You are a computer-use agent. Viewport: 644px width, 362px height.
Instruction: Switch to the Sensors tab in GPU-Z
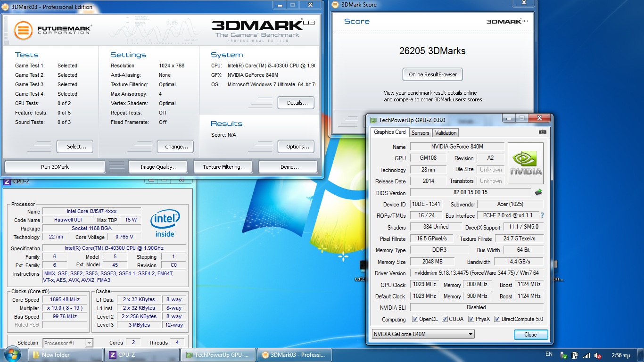[420, 133]
